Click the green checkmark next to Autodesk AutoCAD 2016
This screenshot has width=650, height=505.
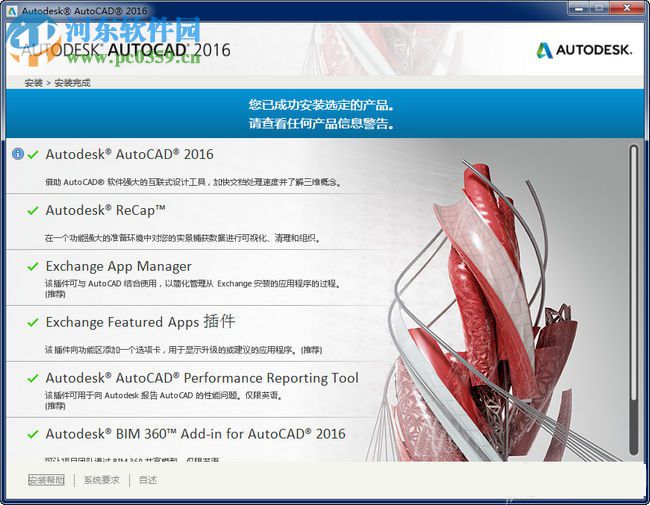33,155
